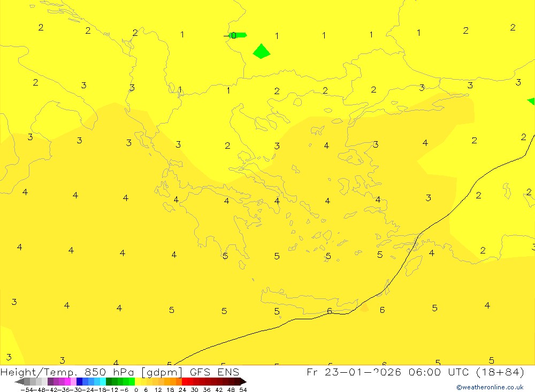This screenshot has height=392, width=535.
Task: Click the grey left arrowhead of the color scale
Action: pyautogui.click(x=19, y=382)
